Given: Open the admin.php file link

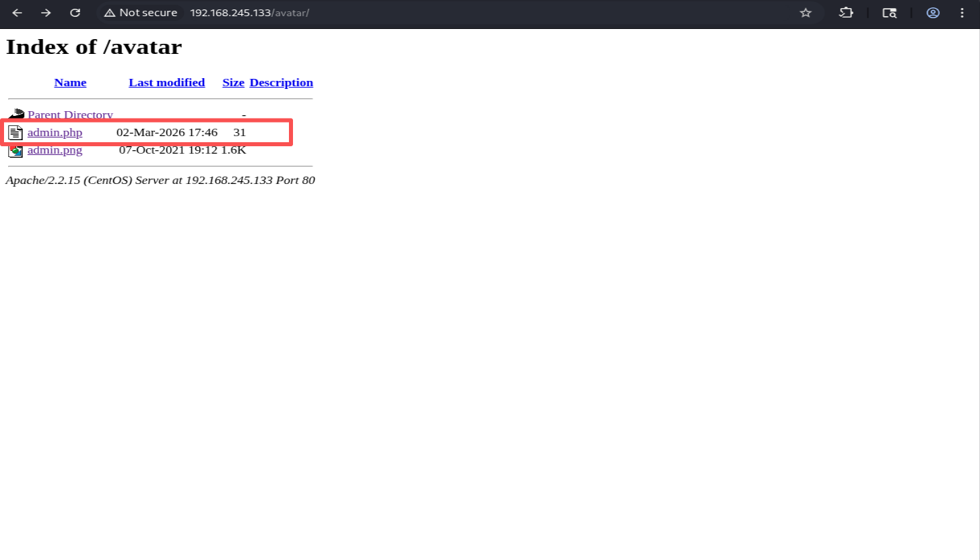Looking at the screenshot, I should pyautogui.click(x=55, y=132).
